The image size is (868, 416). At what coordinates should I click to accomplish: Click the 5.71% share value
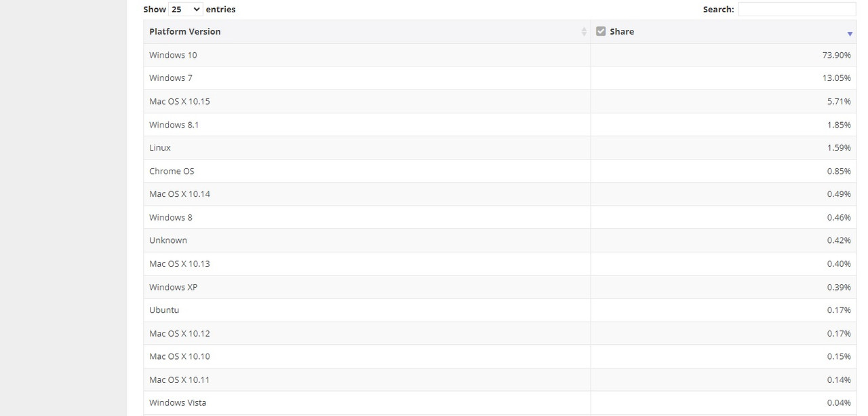839,101
